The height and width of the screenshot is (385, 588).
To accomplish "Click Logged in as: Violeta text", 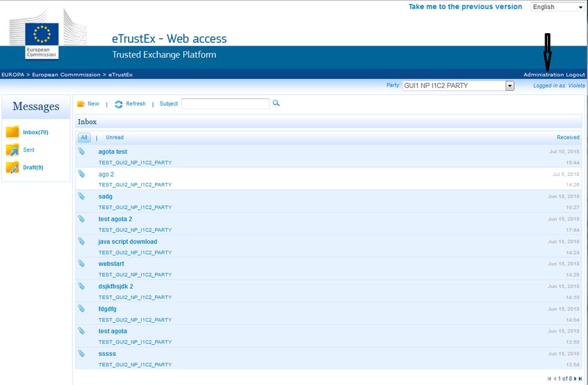I will coord(559,86).
